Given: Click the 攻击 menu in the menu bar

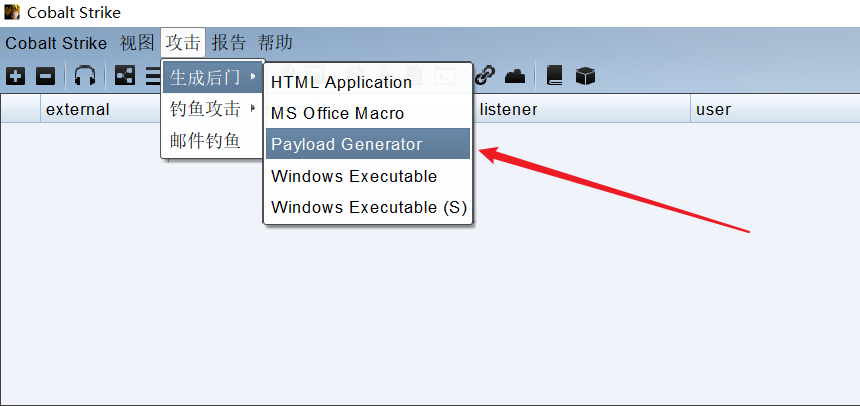Looking at the screenshot, I should pos(183,43).
